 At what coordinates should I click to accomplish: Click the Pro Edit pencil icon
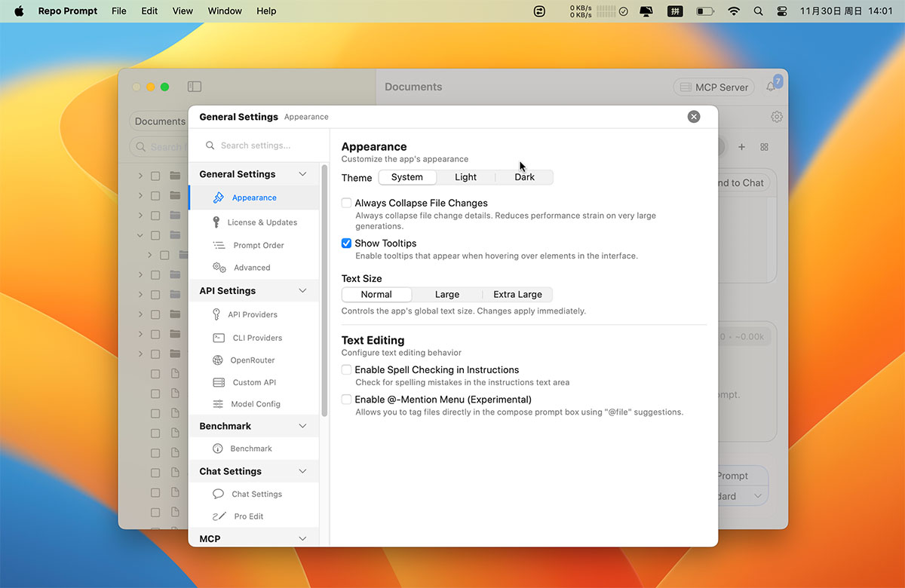[x=219, y=516]
